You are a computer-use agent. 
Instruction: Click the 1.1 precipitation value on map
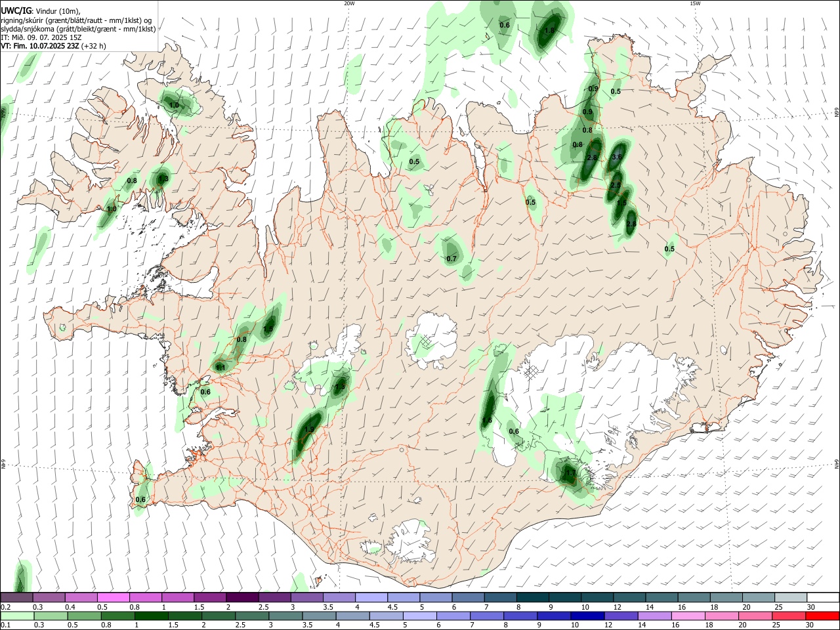[x=220, y=367]
